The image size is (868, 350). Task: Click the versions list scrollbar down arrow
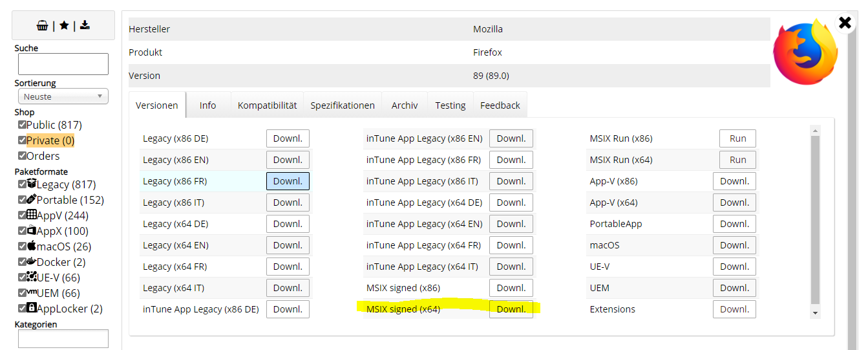coord(815,313)
